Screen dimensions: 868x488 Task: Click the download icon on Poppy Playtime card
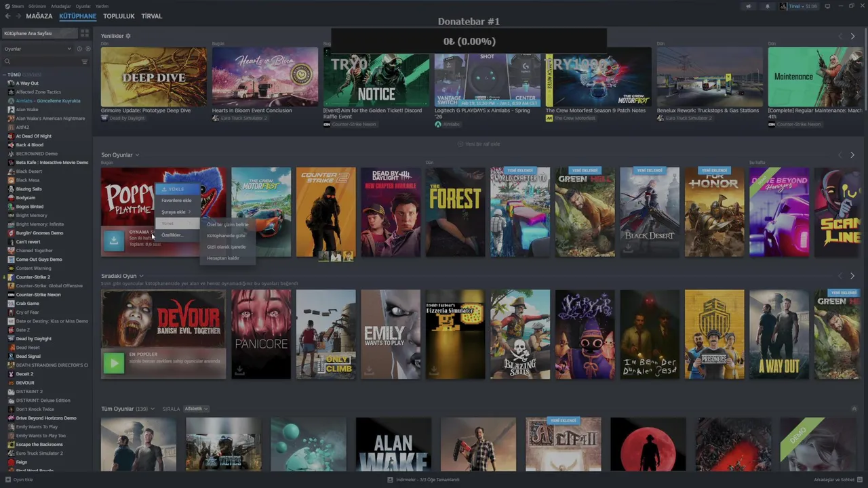point(114,239)
